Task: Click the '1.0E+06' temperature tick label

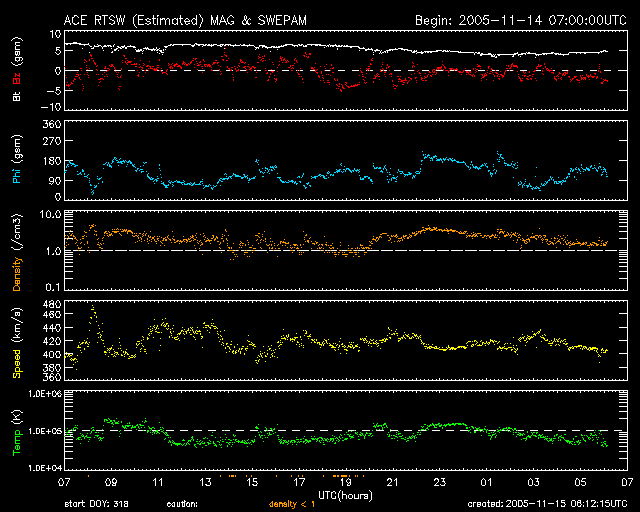Action: pyautogui.click(x=45, y=394)
